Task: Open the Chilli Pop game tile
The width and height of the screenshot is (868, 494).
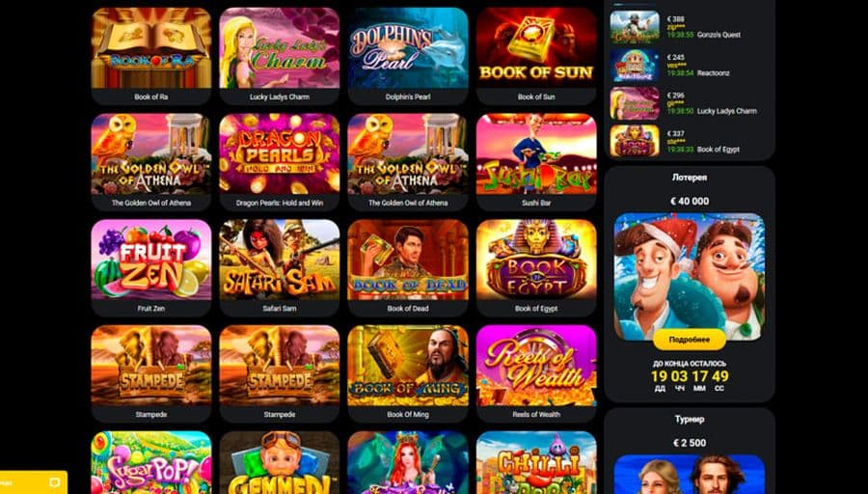Action: coord(536,462)
